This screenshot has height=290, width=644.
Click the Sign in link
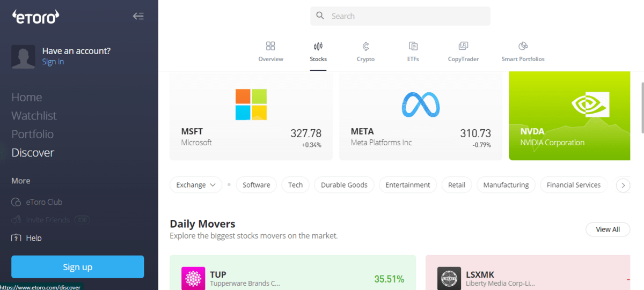click(53, 62)
